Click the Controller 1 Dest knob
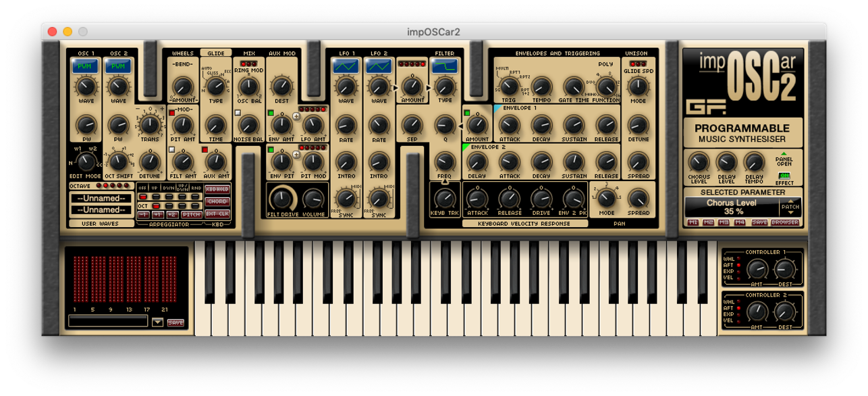 coord(784,270)
